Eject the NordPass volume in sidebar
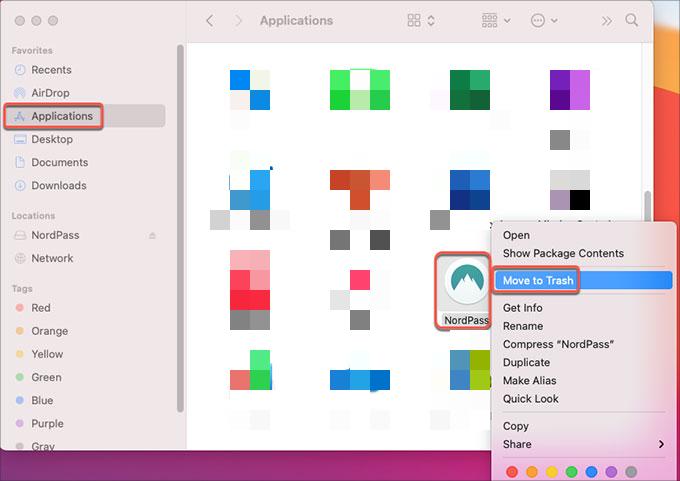680x481 pixels. pyautogui.click(x=153, y=235)
